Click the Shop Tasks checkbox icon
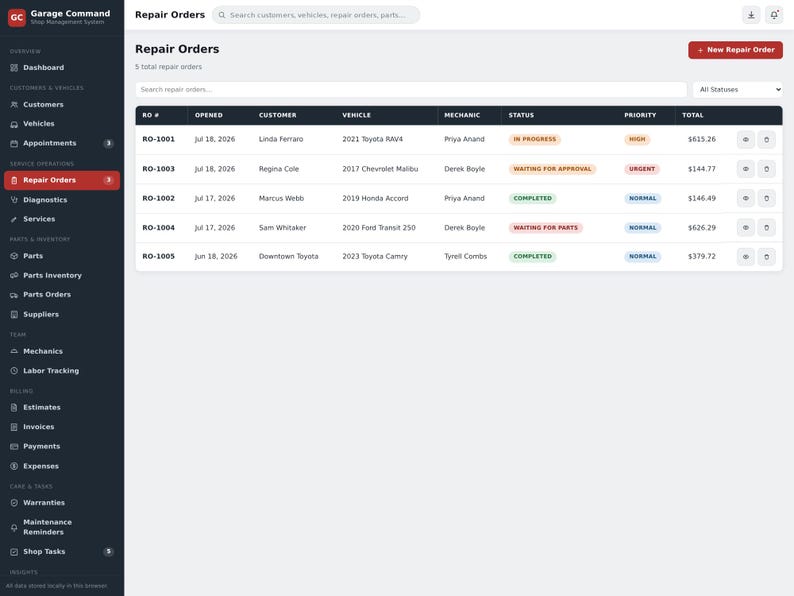Screen dimensions: 794x596 (x=14, y=552)
